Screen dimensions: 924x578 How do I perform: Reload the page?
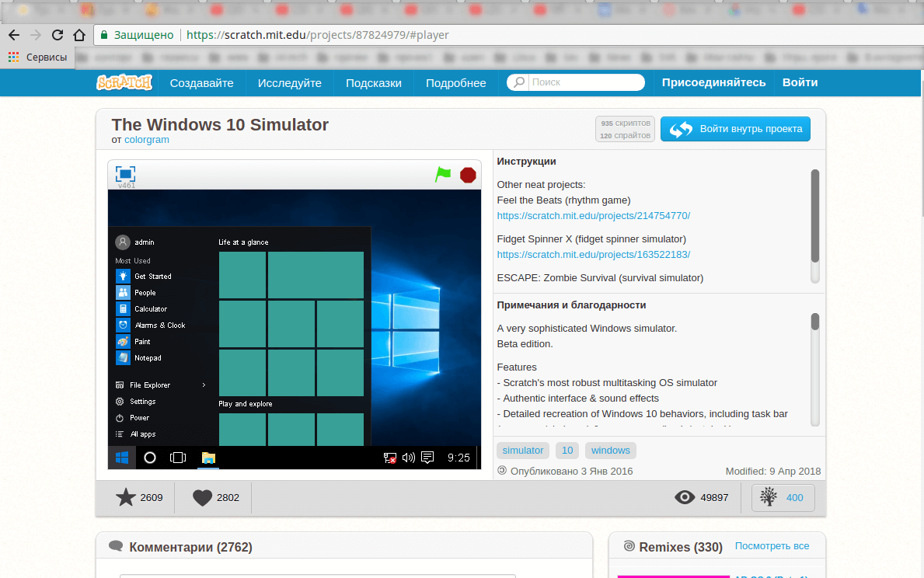click(x=58, y=36)
